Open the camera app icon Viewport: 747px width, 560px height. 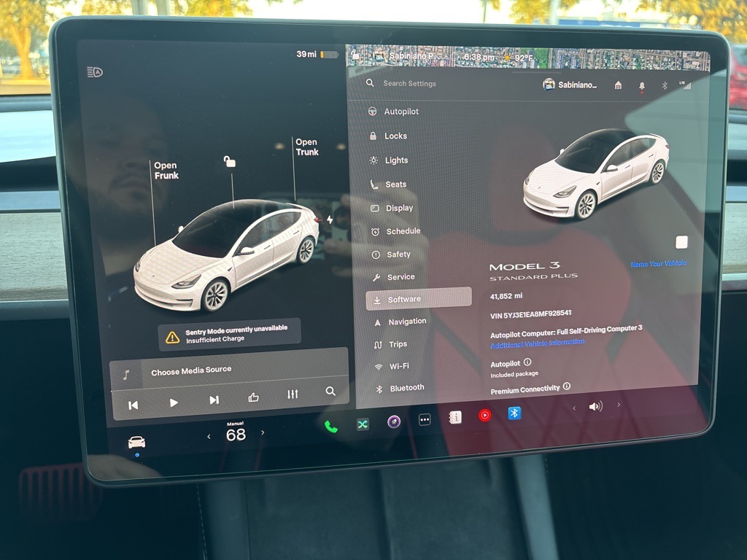pyautogui.click(x=393, y=421)
